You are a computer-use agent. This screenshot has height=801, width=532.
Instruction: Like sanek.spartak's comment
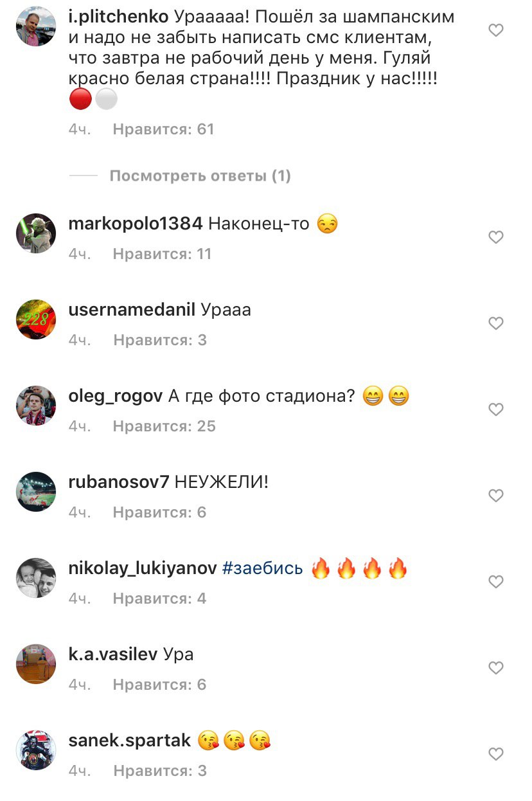(x=495, y=753)
